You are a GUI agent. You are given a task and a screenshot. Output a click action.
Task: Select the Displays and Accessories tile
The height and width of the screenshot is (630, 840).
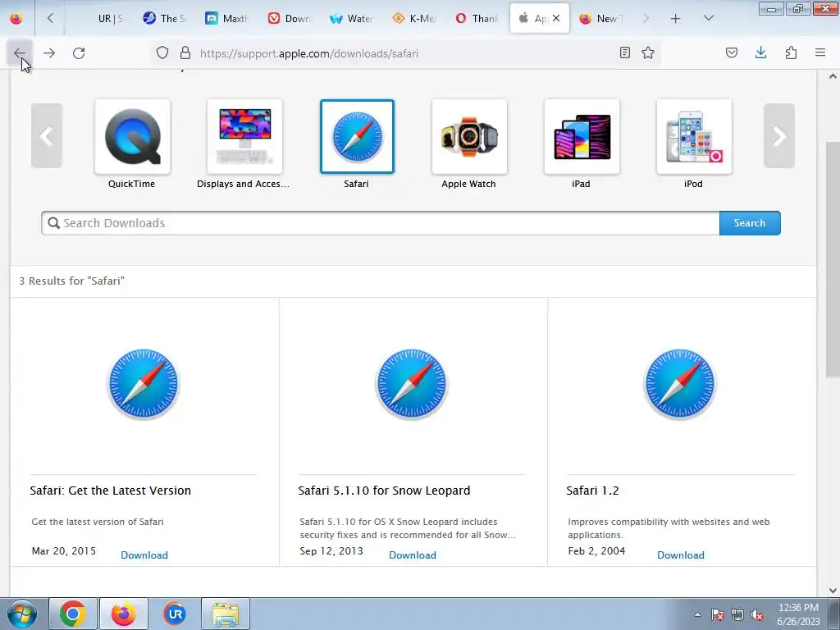(x=244, y=137)
